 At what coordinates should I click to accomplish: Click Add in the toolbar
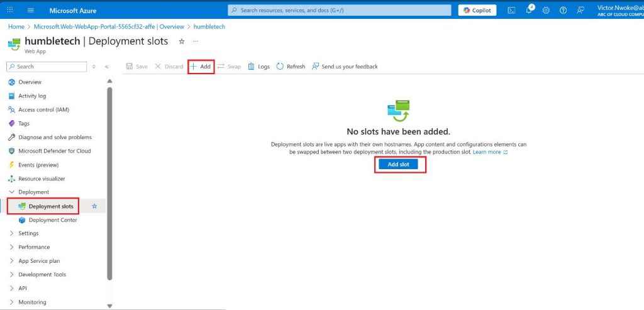point(201,67)
